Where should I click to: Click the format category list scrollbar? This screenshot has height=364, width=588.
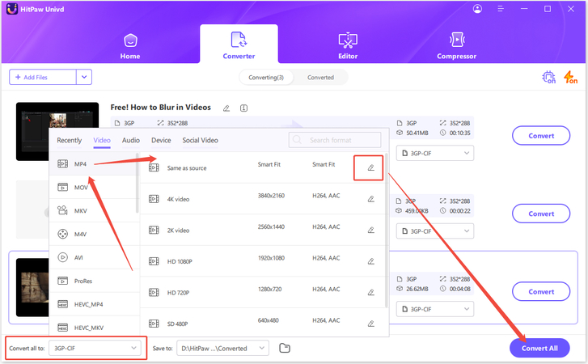pyautogui.click(x=137, y=183)
